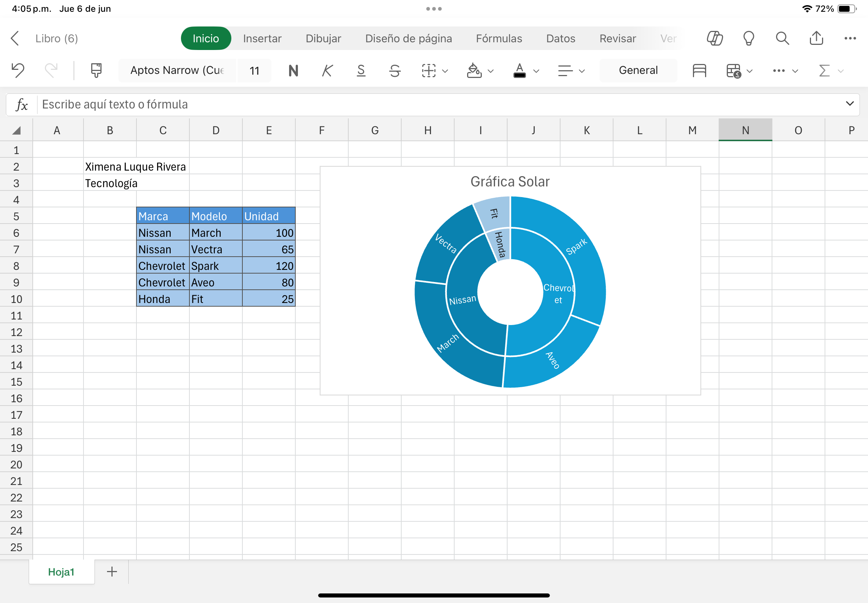Tap the lightbulb Tell Me icon

point(748,38)
